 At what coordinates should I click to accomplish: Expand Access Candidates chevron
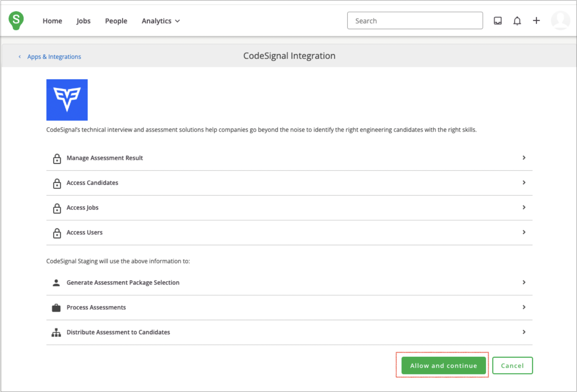(x=524, y=182)
